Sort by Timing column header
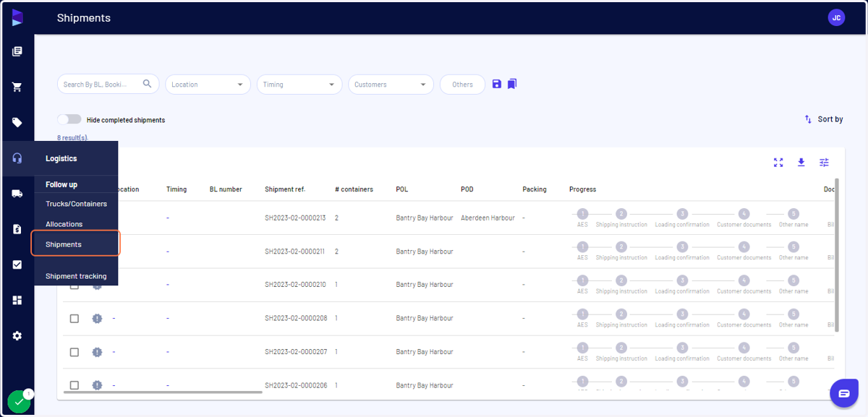The image size is (868, 417). [176, 189]
